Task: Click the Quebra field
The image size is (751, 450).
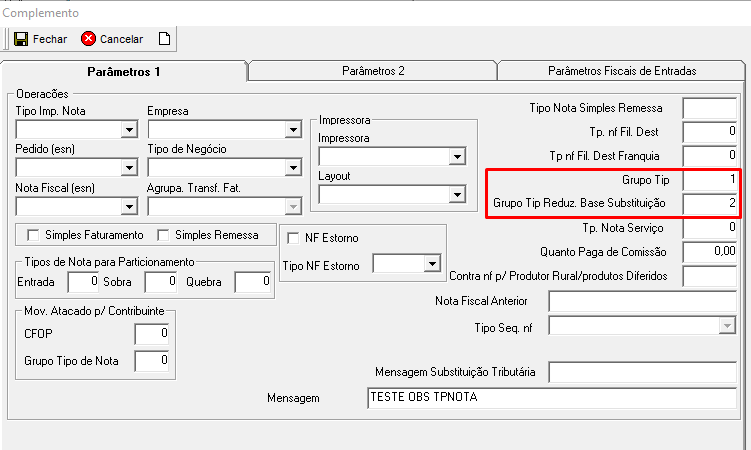Action: pos(253,282)
